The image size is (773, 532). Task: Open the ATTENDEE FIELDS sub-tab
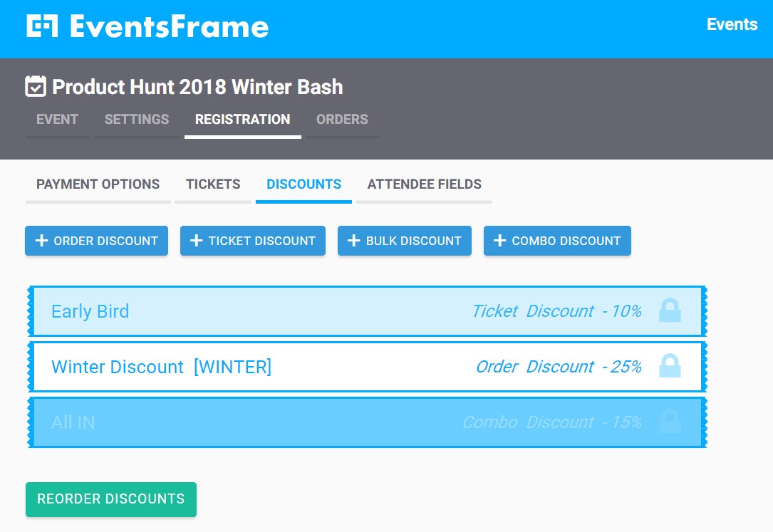point(424,184)
